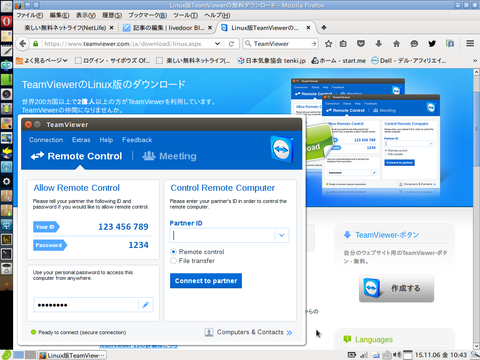
Task: Reload the page with the refresh icon
Action: tap(231, 44)
